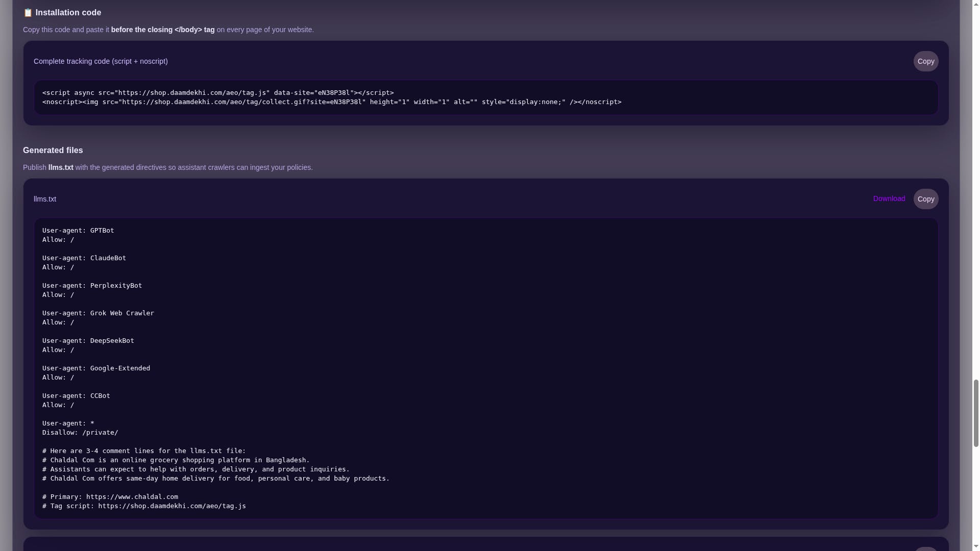Click the 'Generated files' heading
980x551 pixels.
coord(53,150)
